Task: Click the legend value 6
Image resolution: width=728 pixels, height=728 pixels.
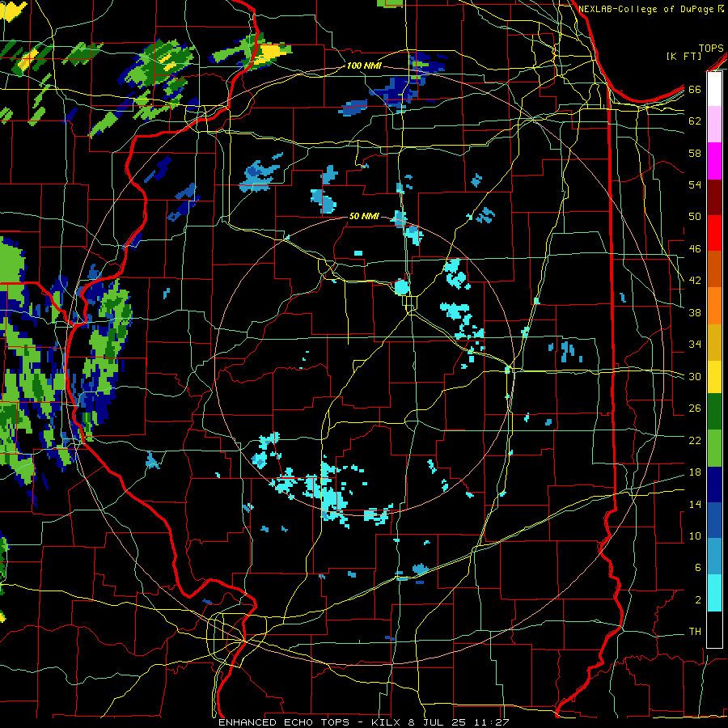Action: 697,567
